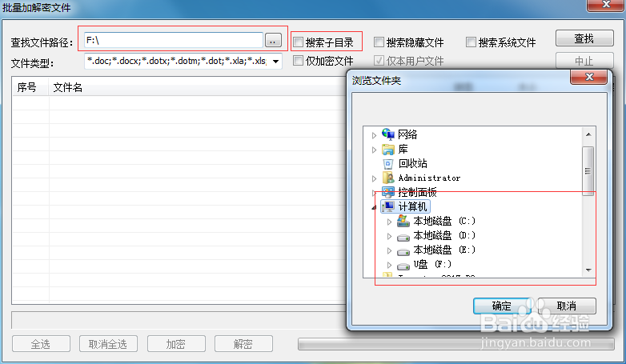Viewport: 626px width, 364px height.
Task: Select 回收站 in the folder tree
Action: pyautogui.click(x=413, y=164)
